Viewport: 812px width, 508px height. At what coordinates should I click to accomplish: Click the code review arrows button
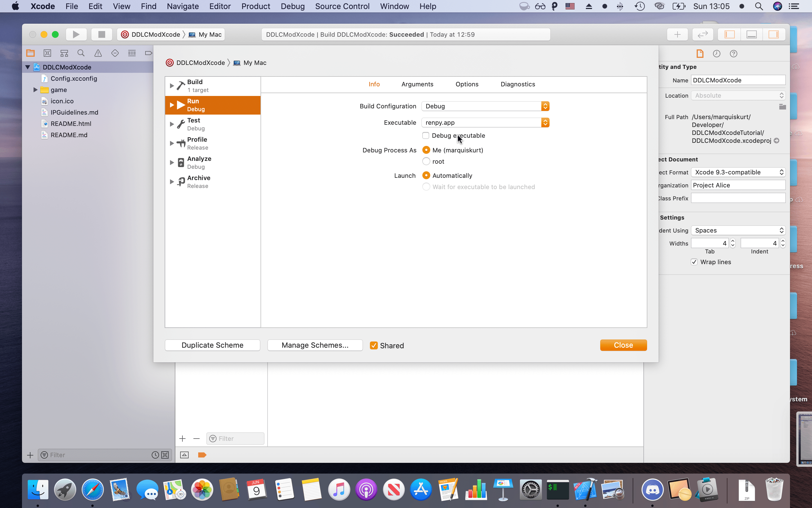(x=703, y=34)
